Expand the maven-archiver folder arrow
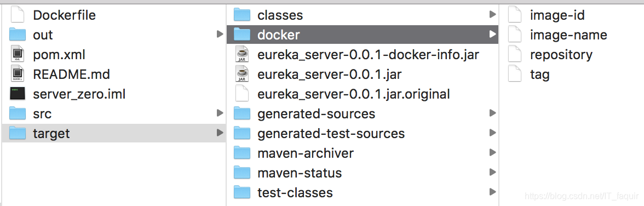The height and width of the screenshot is (206, 644). point(492,152)
